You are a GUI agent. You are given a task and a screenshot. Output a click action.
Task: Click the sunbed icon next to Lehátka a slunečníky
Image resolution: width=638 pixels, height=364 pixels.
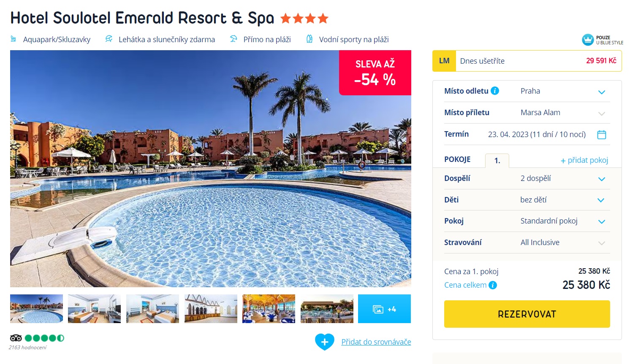pos(109,39)
